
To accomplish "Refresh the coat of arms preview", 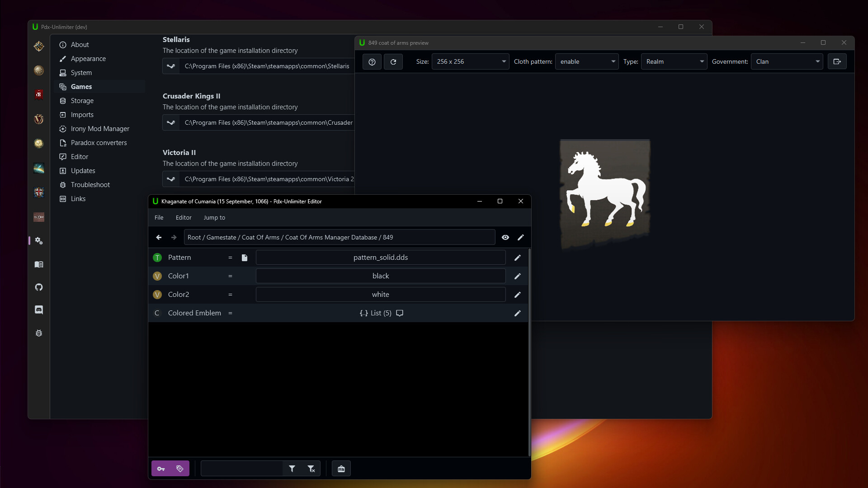I will pos(393,61).
